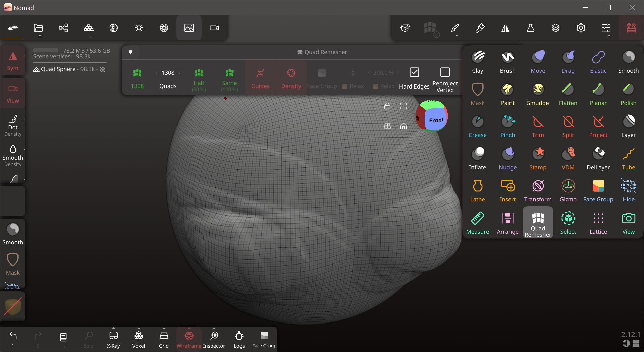Choose the Lattice tool

coord(598,223)
